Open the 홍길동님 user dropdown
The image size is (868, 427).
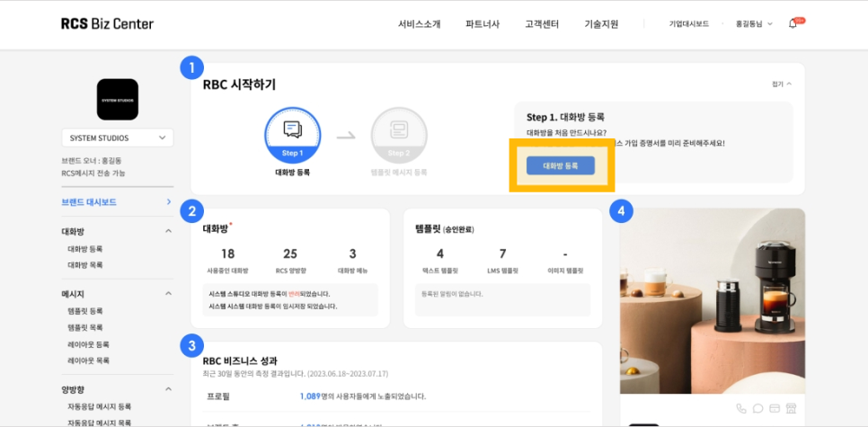click(753, 23)
